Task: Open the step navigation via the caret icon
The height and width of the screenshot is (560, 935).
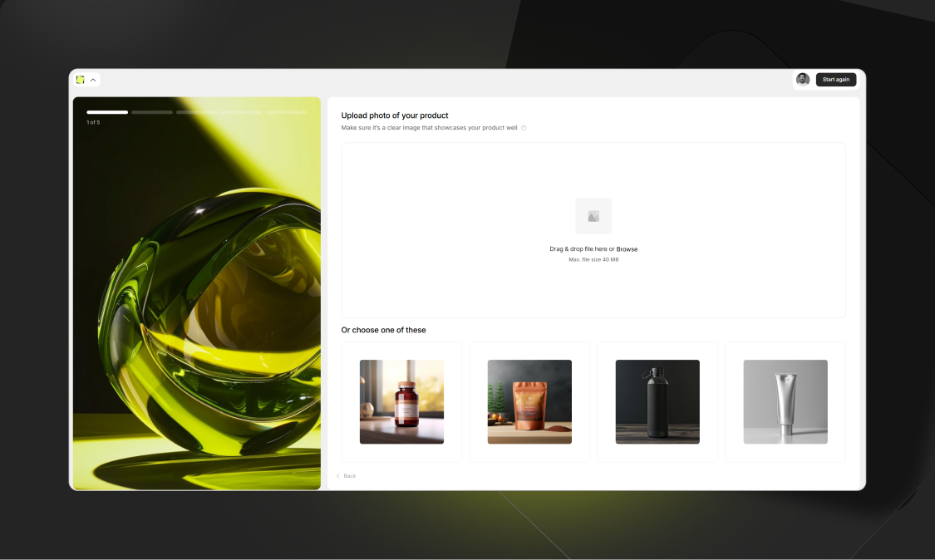Action: point(94,80)
